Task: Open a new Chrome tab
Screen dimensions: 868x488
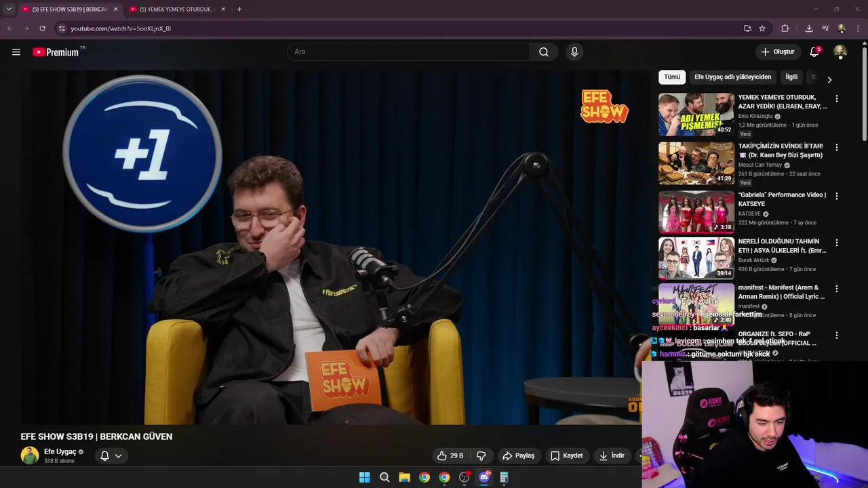Action: pos(239,9)
